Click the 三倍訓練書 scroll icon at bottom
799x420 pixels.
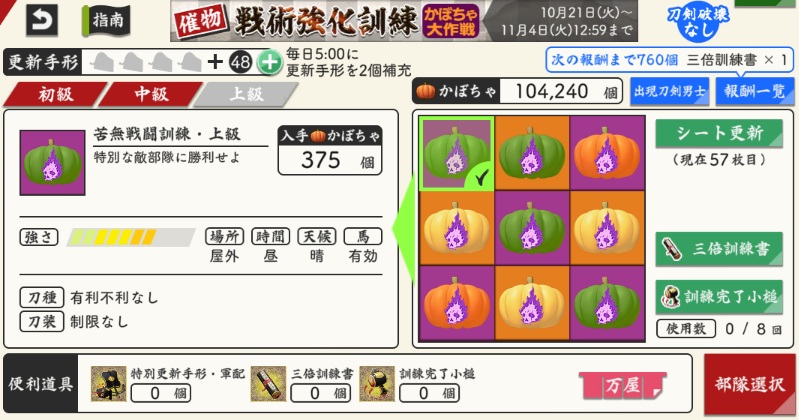click(268, 384)
